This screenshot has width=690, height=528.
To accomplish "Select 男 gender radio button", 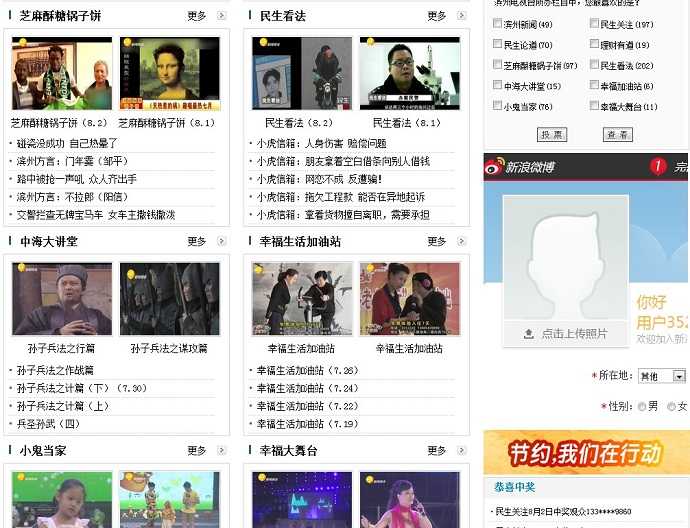I will pos(642,407).
